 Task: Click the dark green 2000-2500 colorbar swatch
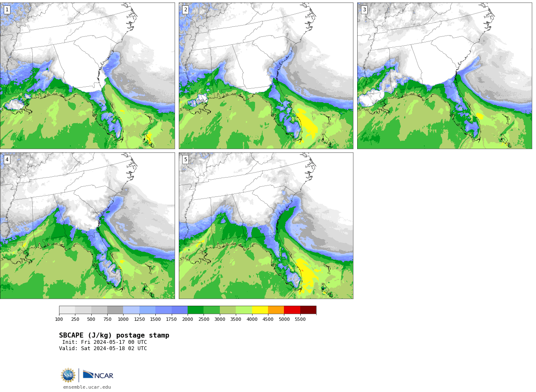coord(196,310)
